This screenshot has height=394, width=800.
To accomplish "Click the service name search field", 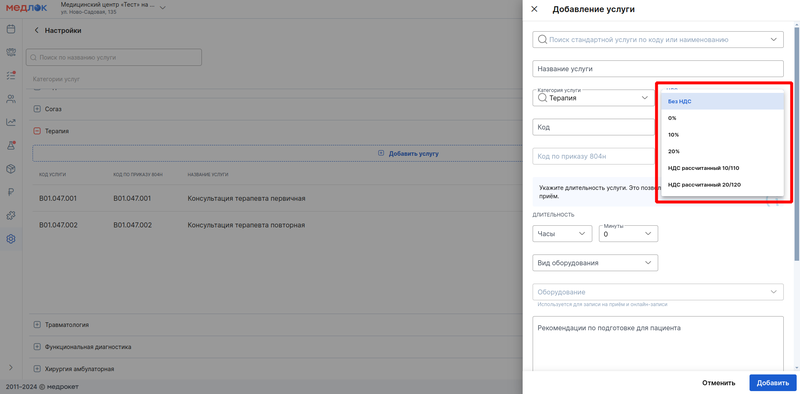I will pos(114,58).
